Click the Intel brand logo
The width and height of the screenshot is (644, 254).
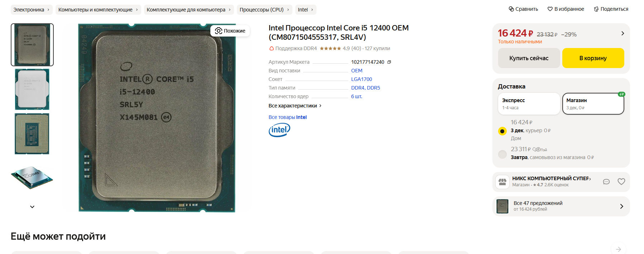(x=280, y=130)
